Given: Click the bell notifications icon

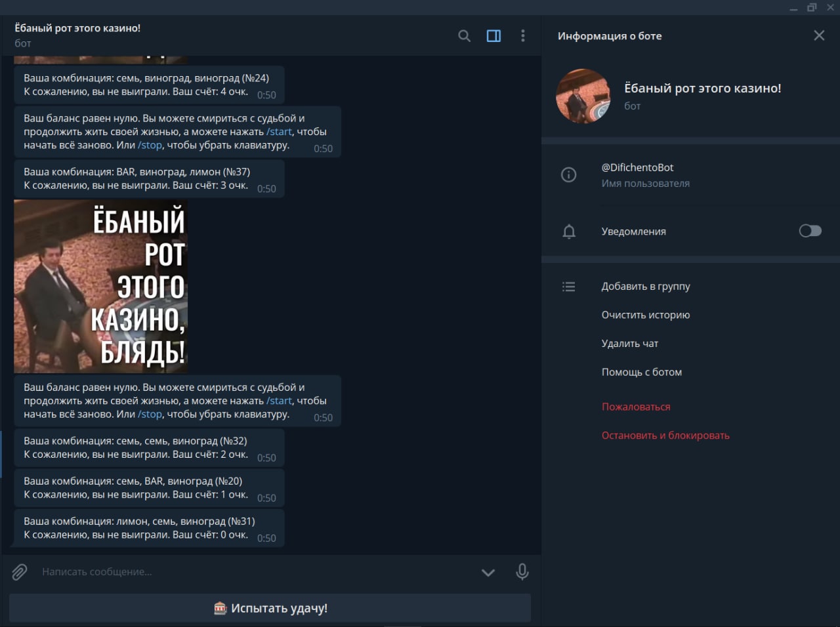Looking at the screenshot, I should [569, 232].
